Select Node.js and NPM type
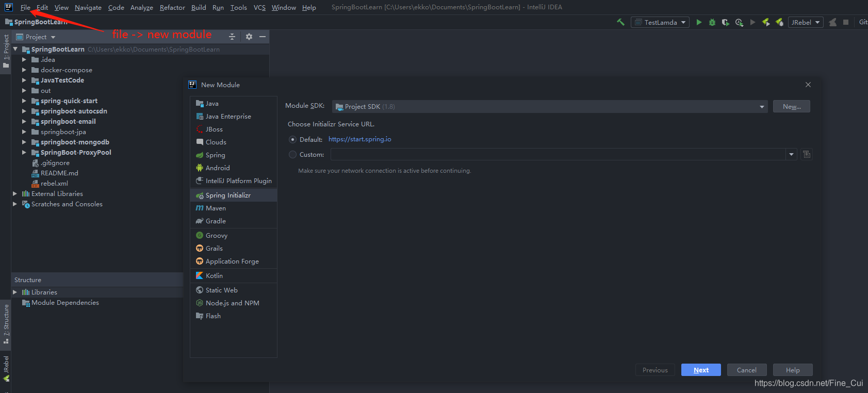Image resolution: width=868 pixels, height=393 pixels. (x=234, y=303)
